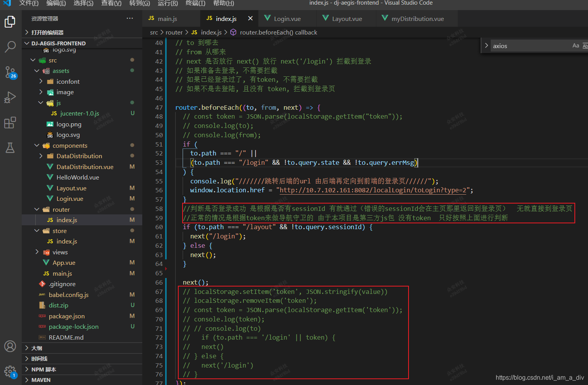This screenshot has width=588, height=385.
Task: Open the 查看(V) menu
Action: (x=111, y=3)
